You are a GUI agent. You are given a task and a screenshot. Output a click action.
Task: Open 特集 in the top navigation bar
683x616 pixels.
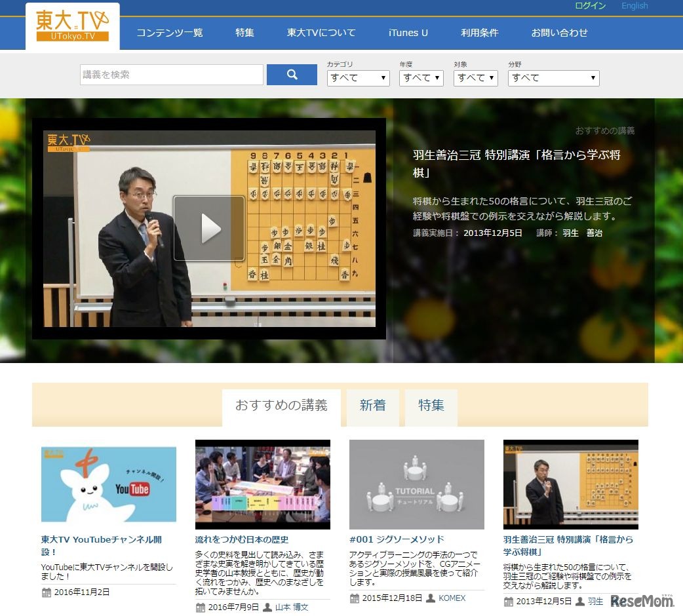[244, 33]
